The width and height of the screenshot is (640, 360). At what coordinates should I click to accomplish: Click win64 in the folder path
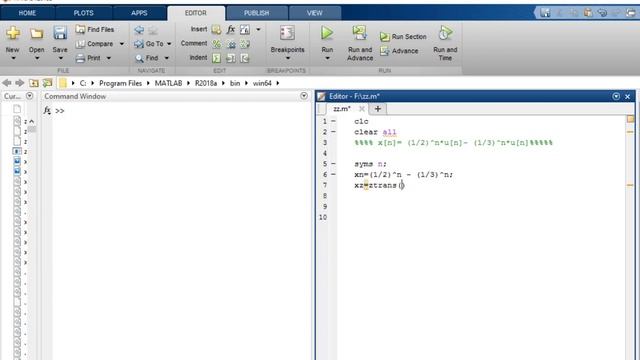[x=262, y=83]
